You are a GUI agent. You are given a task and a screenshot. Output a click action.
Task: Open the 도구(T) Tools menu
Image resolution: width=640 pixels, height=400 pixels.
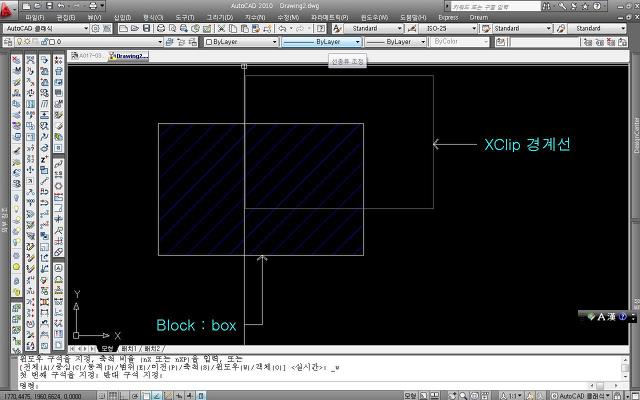pyautogui.click(x=184, y=17)
